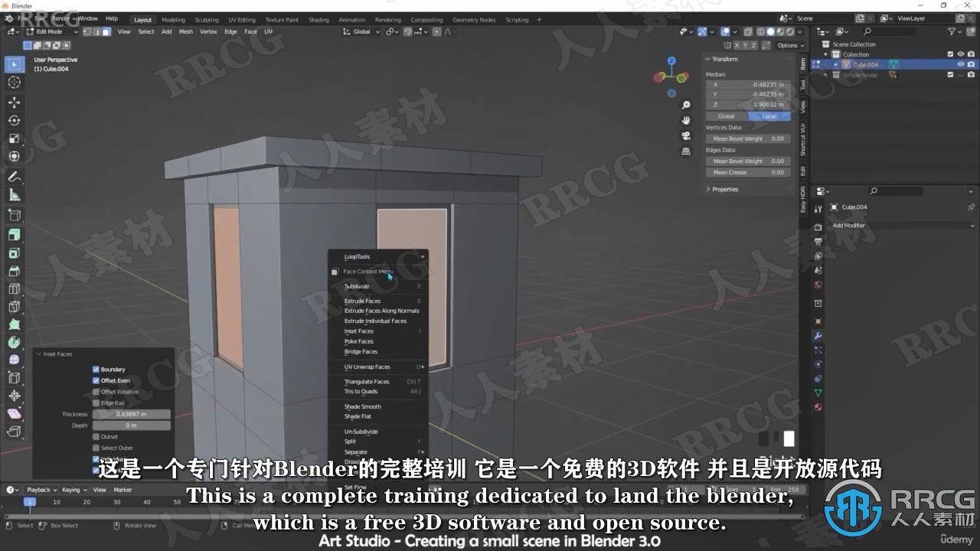Select the Smooth tool

14,360
